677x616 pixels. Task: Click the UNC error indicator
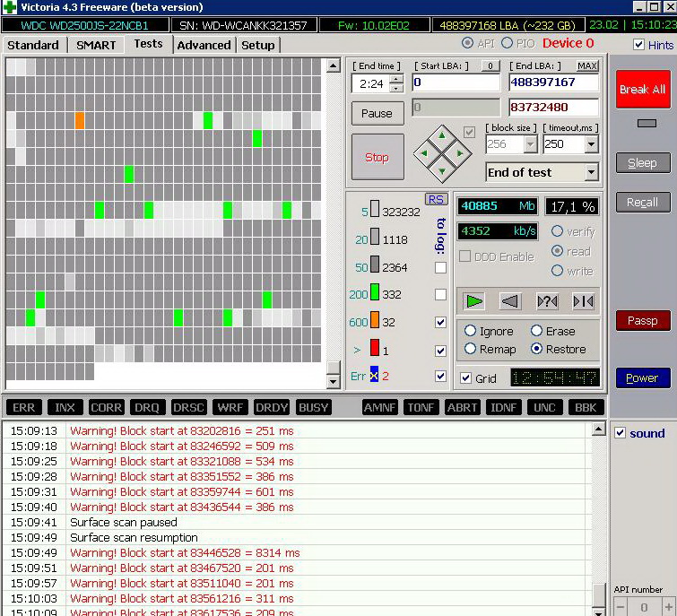(544, 407)
